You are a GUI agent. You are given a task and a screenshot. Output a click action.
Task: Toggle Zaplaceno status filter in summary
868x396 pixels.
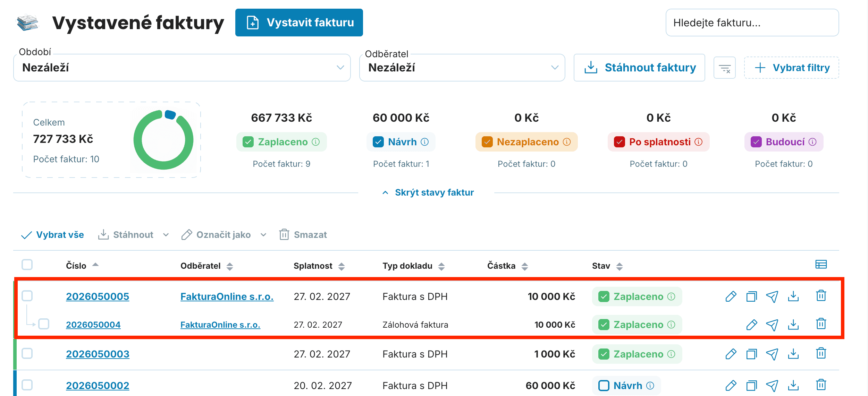(x=248, y=142)
